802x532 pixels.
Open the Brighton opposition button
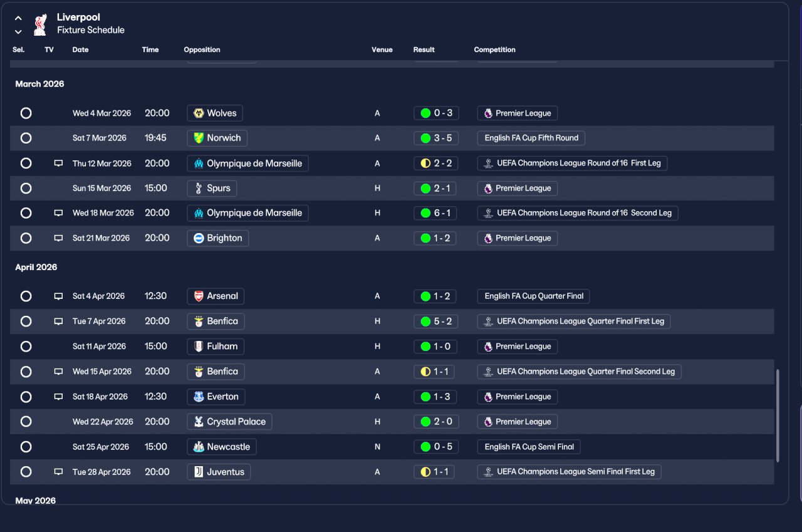point(217,238)
